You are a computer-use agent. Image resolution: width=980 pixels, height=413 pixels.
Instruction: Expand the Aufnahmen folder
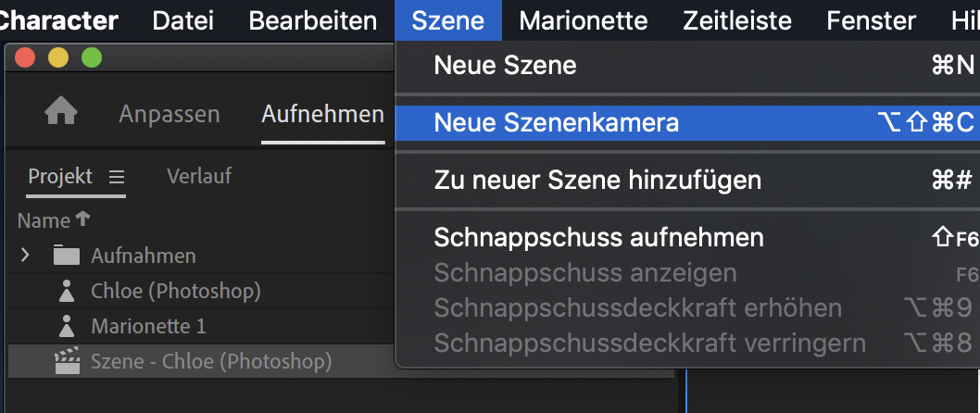click(26, 256)
